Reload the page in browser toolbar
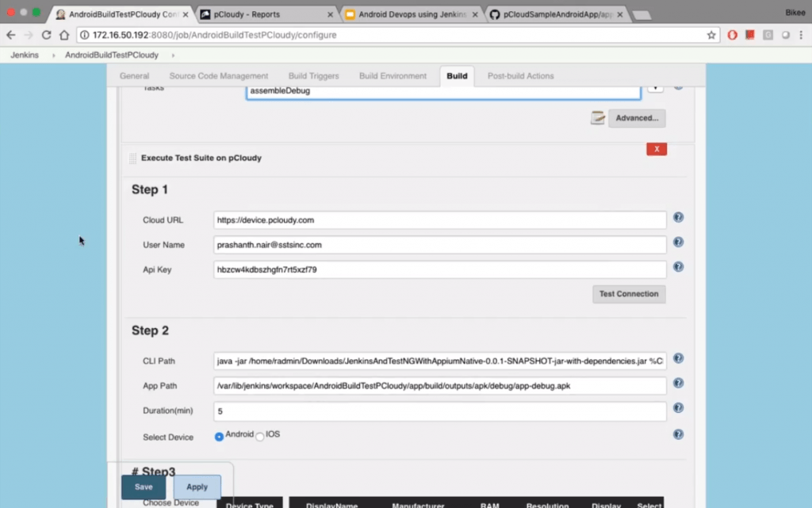This screenshot has height=508, width=812. click(47, 35)
